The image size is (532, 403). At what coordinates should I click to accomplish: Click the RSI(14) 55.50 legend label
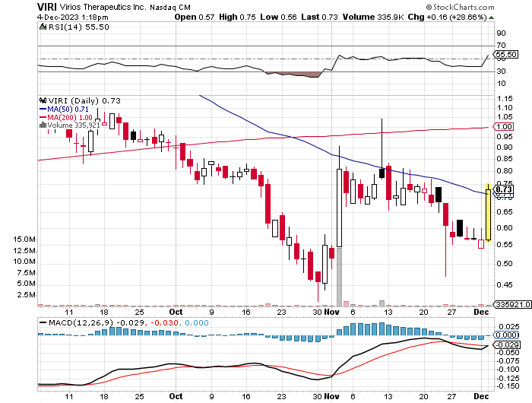click(79, 27)
